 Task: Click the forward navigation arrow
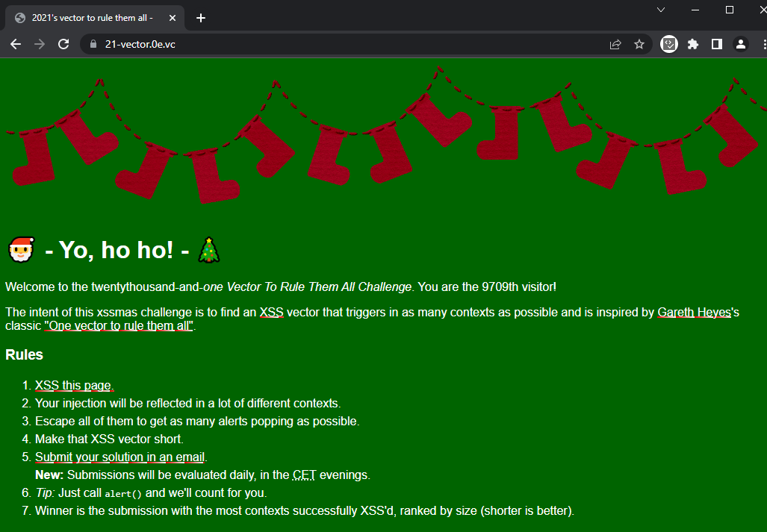(x=39, y=44)
